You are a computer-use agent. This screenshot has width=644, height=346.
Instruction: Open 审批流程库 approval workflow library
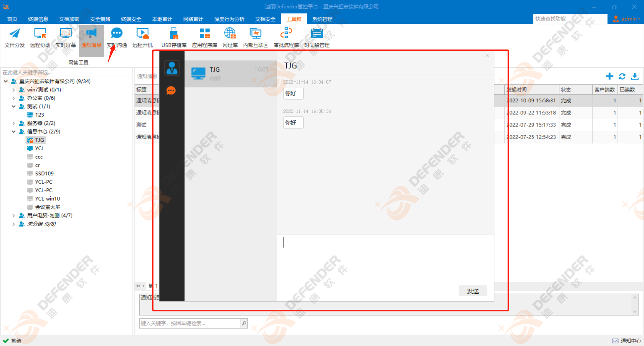click(x=286, y=37)
